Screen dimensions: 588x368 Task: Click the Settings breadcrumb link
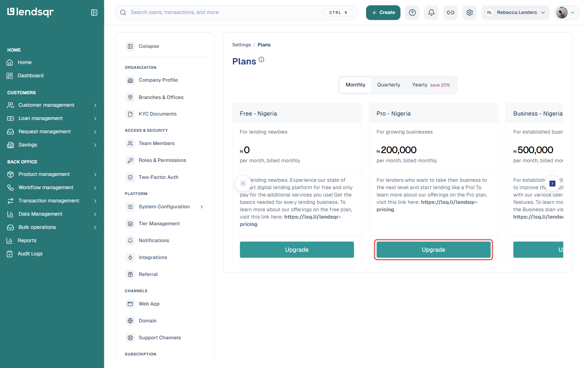pyautogui.click(x=241, y=45)
